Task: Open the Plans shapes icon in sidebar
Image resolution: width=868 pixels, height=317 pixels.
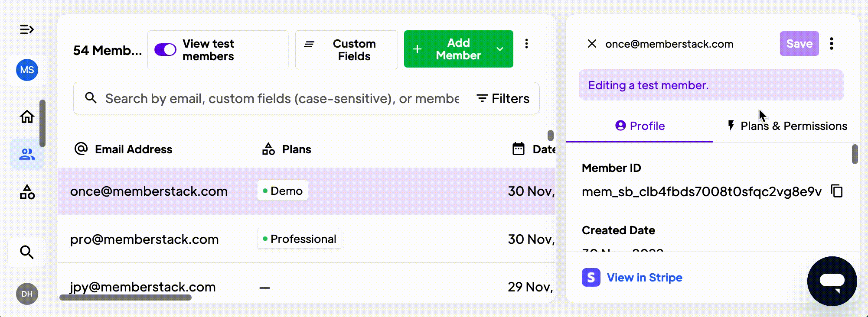Action: coord(27,192)
